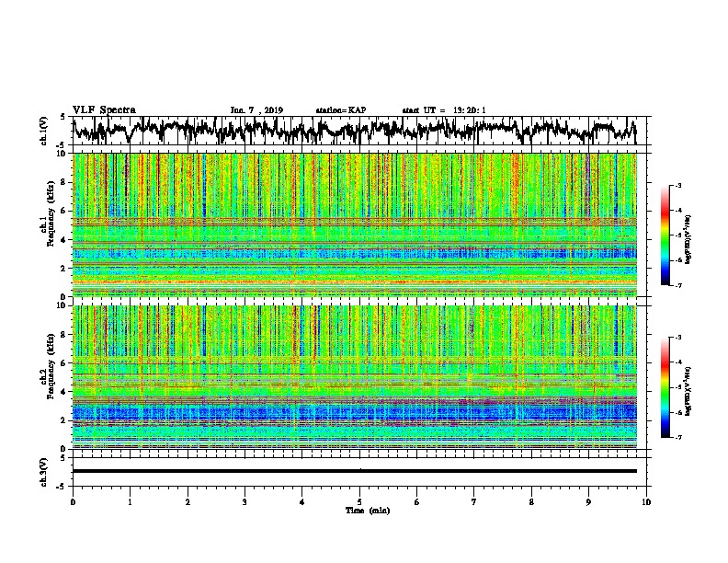Click the "10" tick on the time axis
Image resolution: width=728 pixels, height=563 pixels.
(x=646, y=502)
